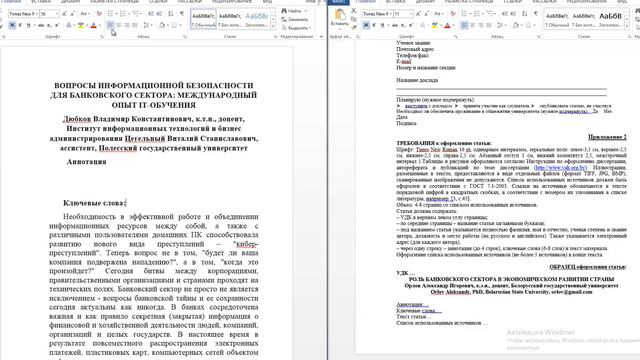Copy icon in right window clipboard group

353,19
